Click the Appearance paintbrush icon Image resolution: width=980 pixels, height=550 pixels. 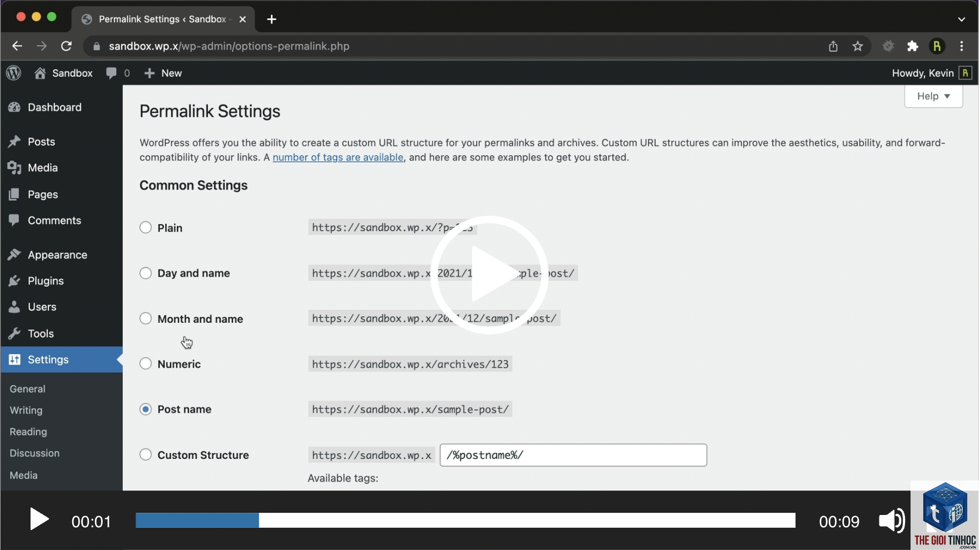[x=14, y=255]
